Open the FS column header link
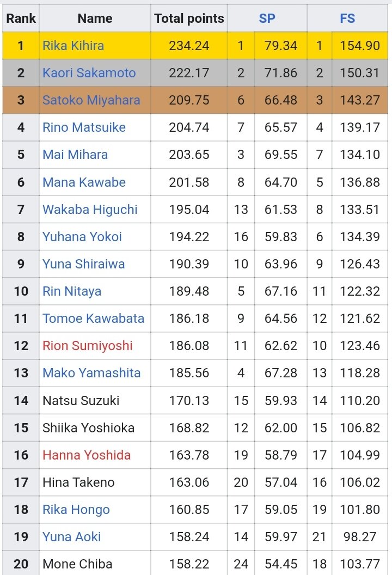Viewport: 392px width, 575px height. coord(347,19)
